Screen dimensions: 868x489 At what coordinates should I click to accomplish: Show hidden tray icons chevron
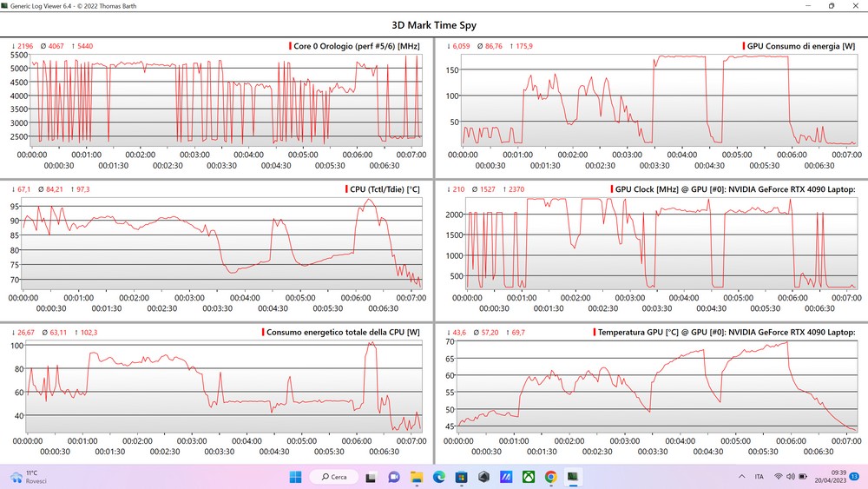click(x=742, y=477)
